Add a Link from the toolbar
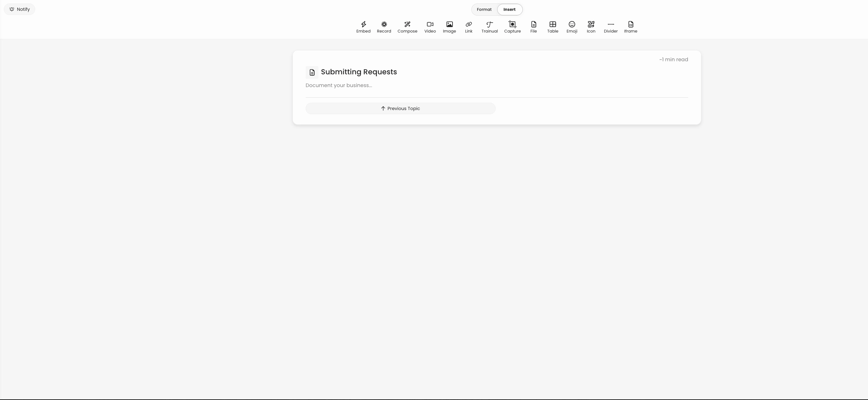Viewport: 868px width, 400px height. point(469,27)
